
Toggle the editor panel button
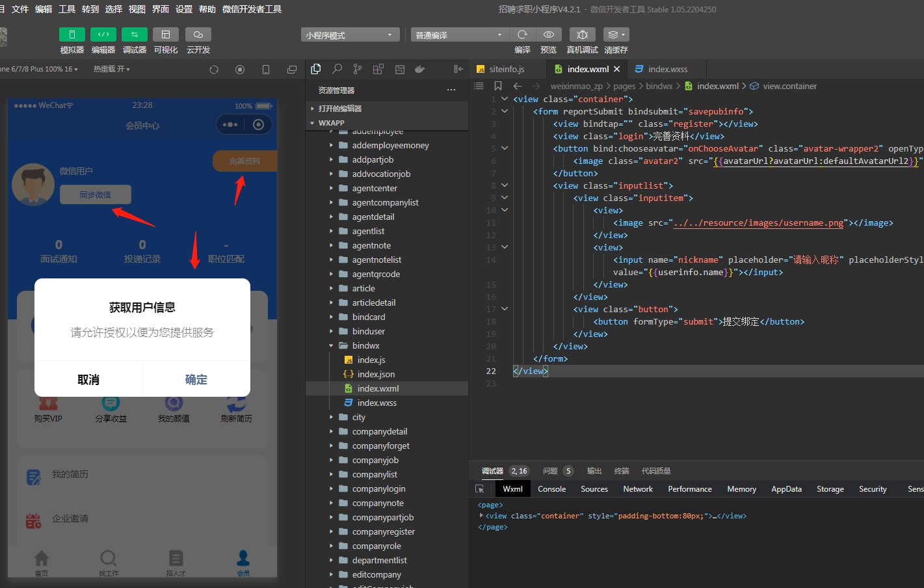coord(103,34)
